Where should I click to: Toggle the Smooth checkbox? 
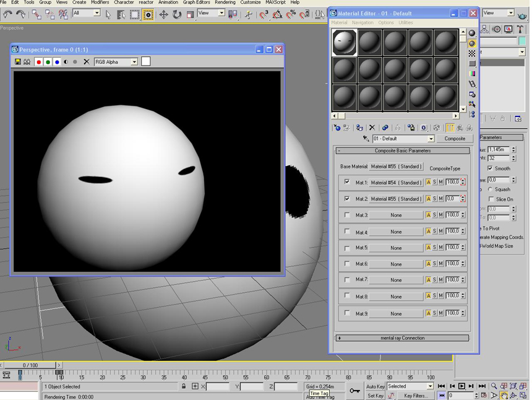click(x=490, y=168)
